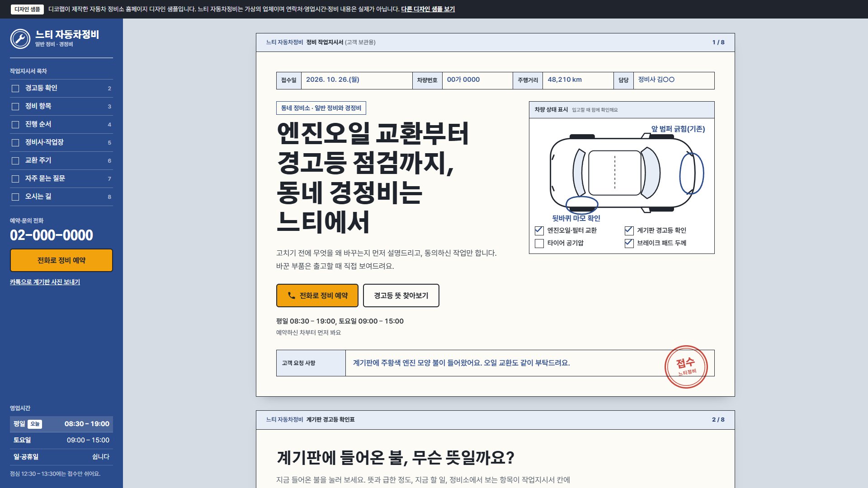Open 카톡으로 계기판 사진 보내기 link
The image size is (868, 488).
tap(45, 282)
